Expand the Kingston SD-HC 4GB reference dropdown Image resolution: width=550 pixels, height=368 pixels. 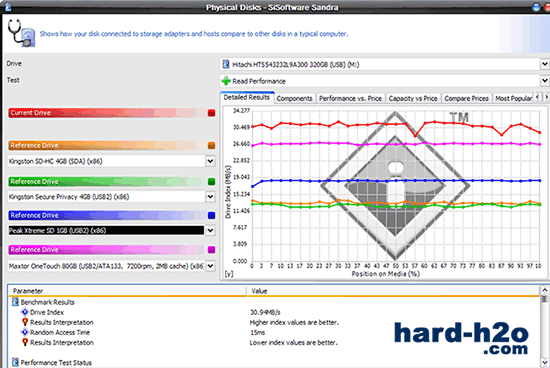point(210,161)
